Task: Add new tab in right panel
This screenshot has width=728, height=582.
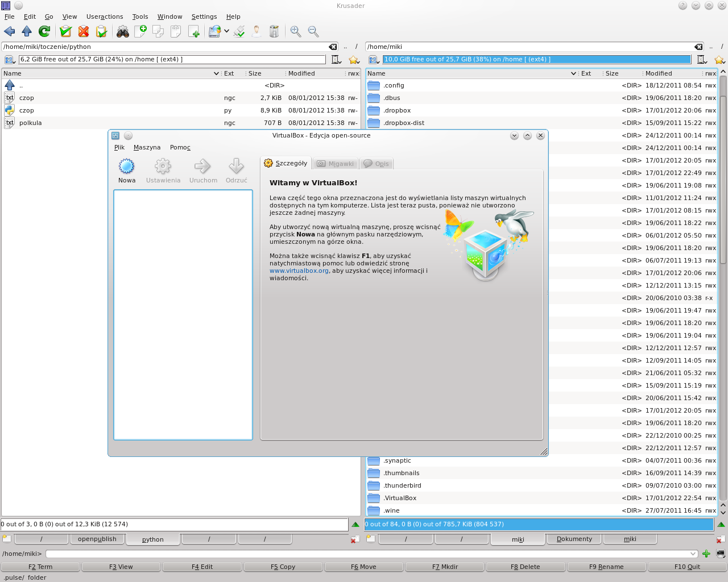Action: click(x=371, y=538)
